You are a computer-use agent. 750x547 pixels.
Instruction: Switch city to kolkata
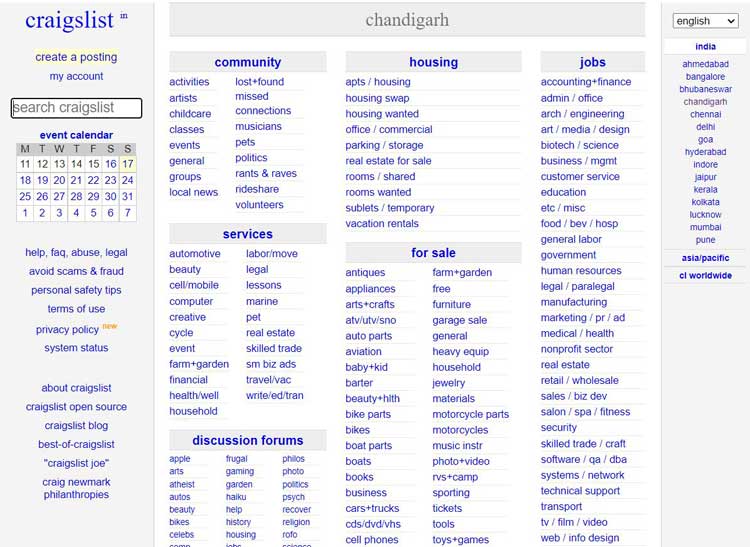click(705, 202)
